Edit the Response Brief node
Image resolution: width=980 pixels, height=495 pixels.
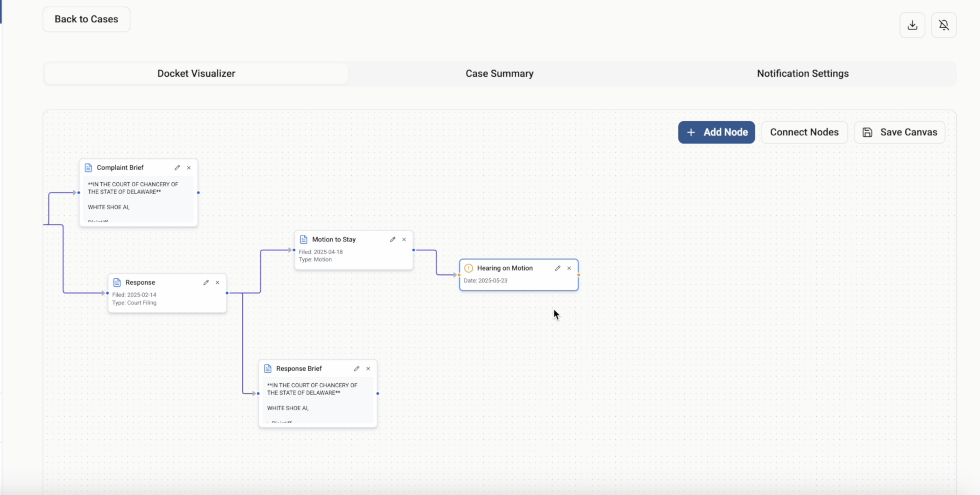[356, 369]
